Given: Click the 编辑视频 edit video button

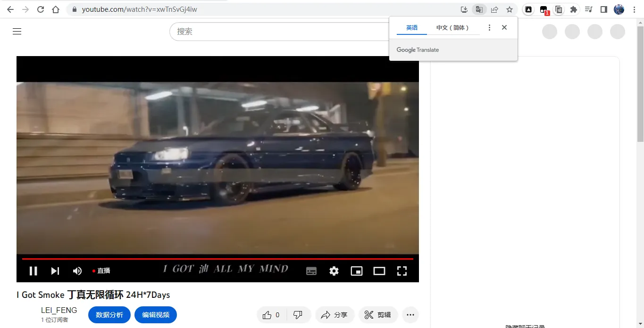Looking at the screenshot, I should [156, 315].
